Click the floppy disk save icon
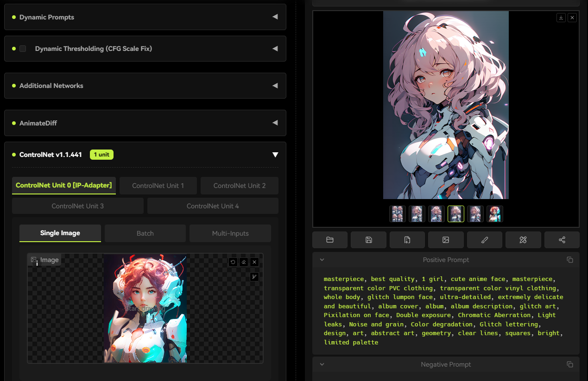 (x=368, y=240)
